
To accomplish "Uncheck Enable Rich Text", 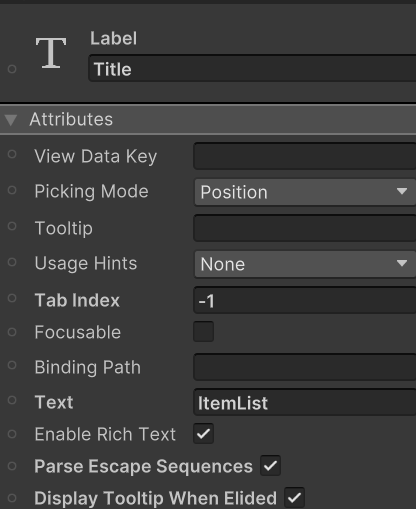I will pyautogui.click(x=203, y=434).
